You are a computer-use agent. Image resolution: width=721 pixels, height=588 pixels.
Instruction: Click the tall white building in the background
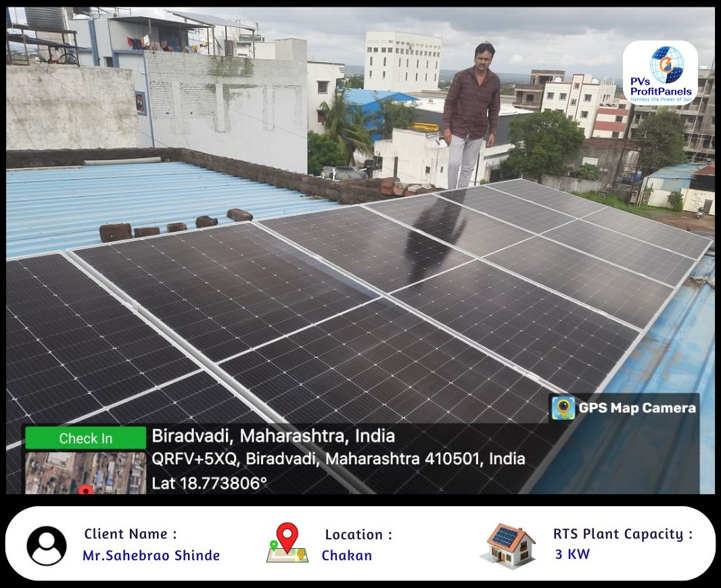(402, 62)
